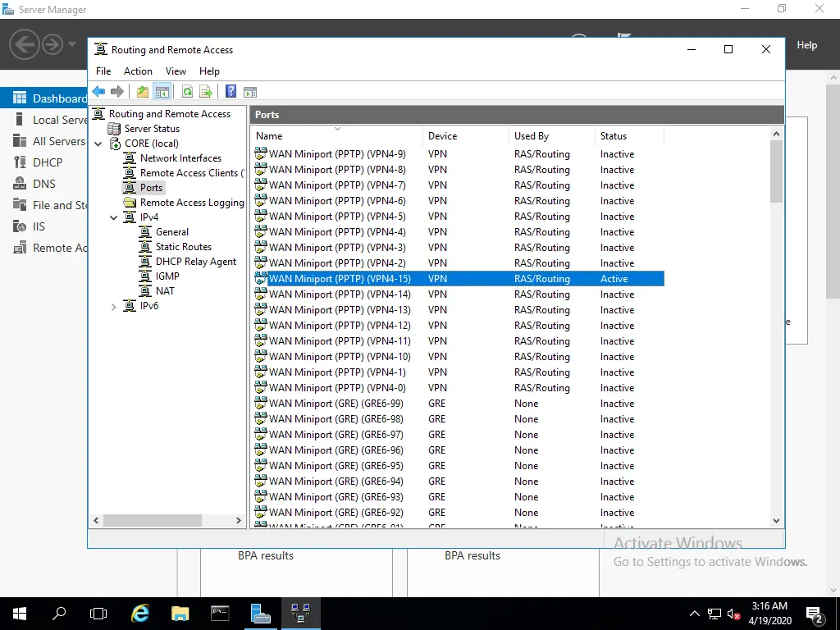Open taskbar search magnifier
This screenshot has width=840, height=630.
tap(59, 614)
